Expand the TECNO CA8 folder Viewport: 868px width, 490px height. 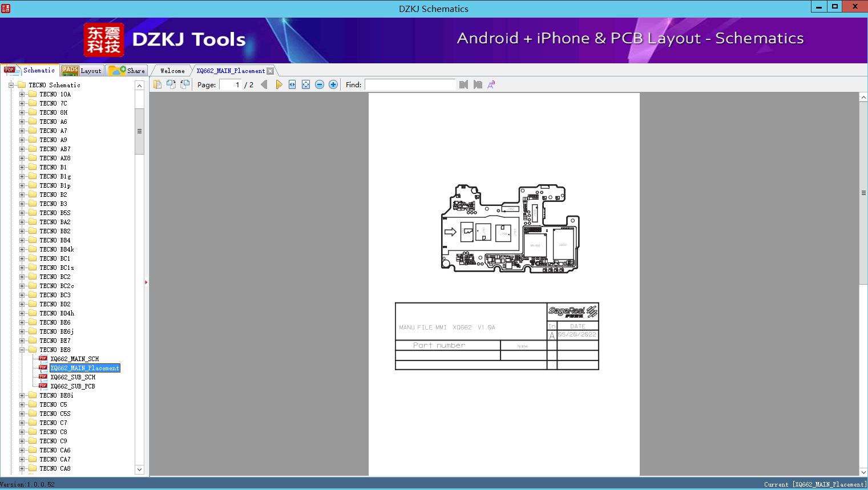(x=22, y=468)
